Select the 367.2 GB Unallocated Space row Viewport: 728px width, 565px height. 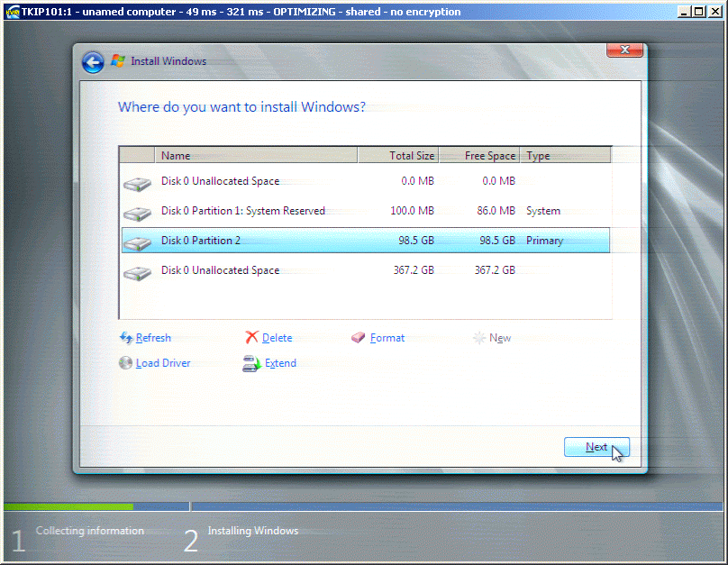366,270
